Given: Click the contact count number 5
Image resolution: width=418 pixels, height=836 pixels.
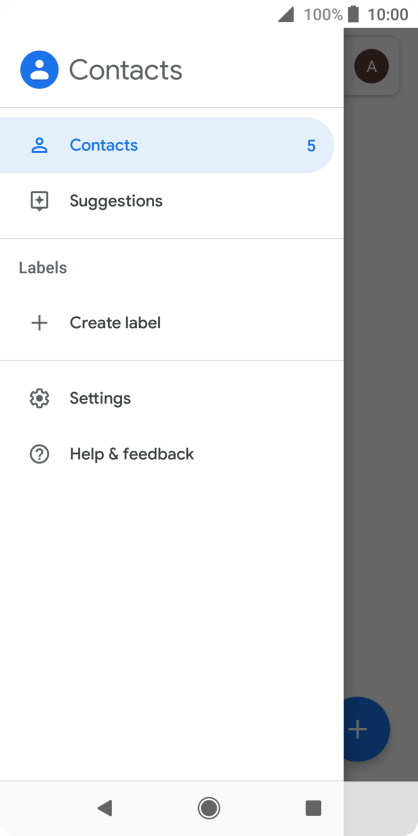Looking at the screenshot, I should pyautogui.click(x=311, y=146).
